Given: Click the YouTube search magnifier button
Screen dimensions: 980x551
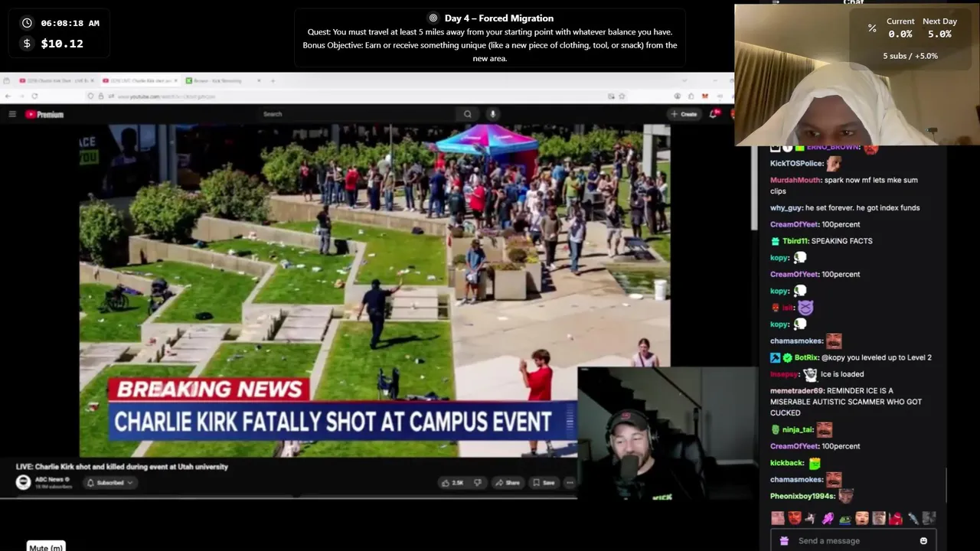Looking at the screenshot, I should click(x=467, y=114).
